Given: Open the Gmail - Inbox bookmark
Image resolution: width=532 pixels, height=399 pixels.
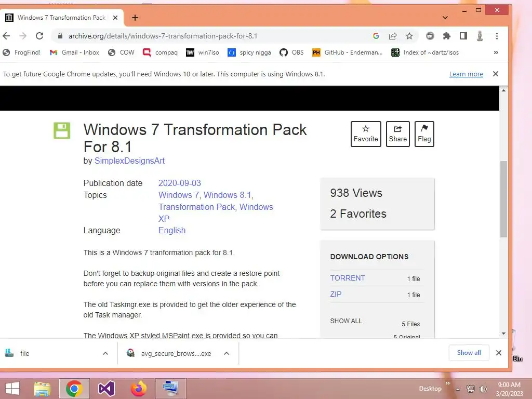Looking at the screenshot, I should coord(74,52).
